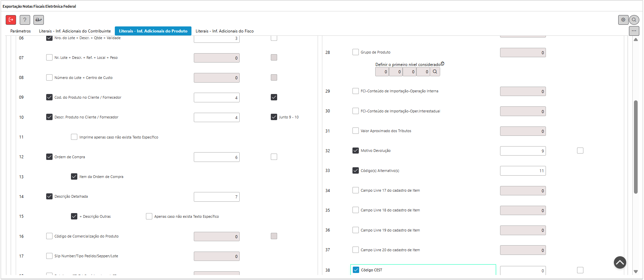Click the info icon beside Definir o primeiro nível
The height and width of the screenshot is (280, 644).
tap(442, 64)
